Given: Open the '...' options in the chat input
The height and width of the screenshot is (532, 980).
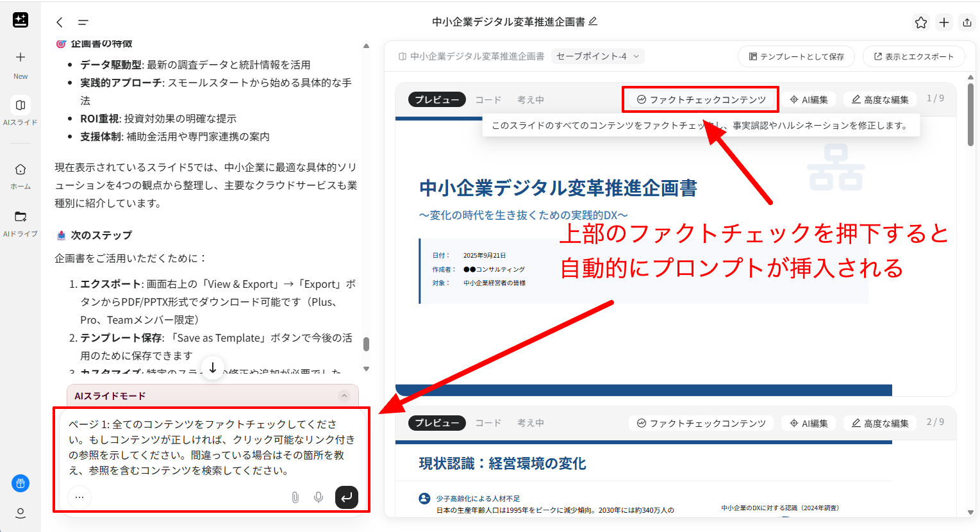Looking at the screenshot, I should click(79, 497).
